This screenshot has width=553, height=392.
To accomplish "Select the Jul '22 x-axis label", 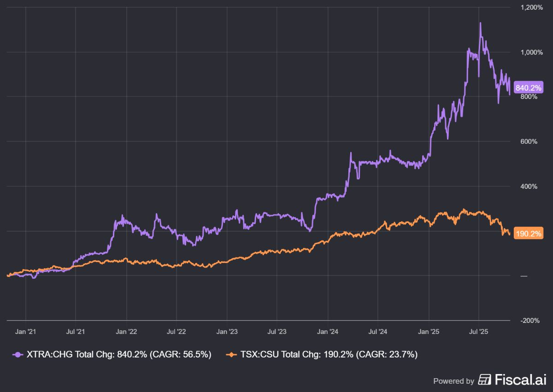I will coord(176,331).
